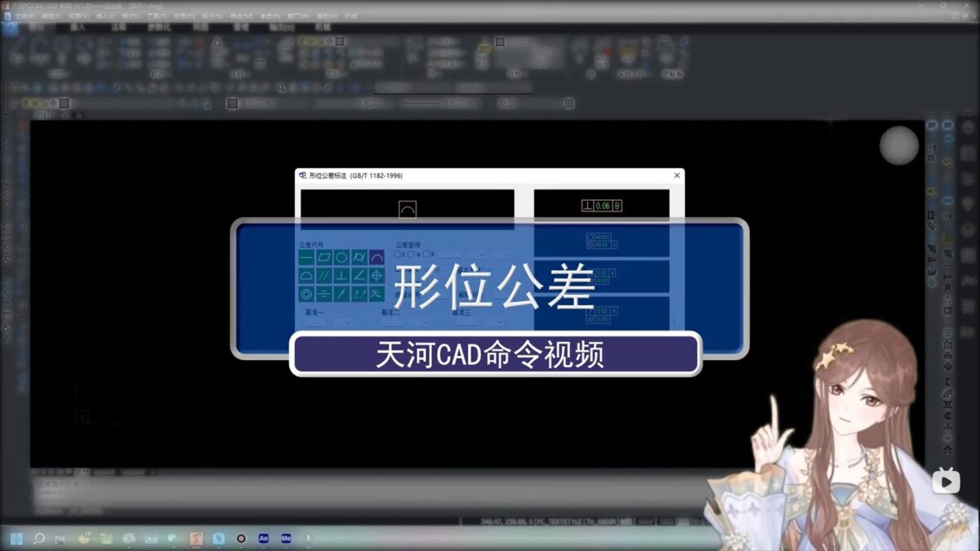Choose the concentricity double-circle symbol
The width and height of the screenshot is (980, 551).
pyautogui.click(x=306, y=294)
